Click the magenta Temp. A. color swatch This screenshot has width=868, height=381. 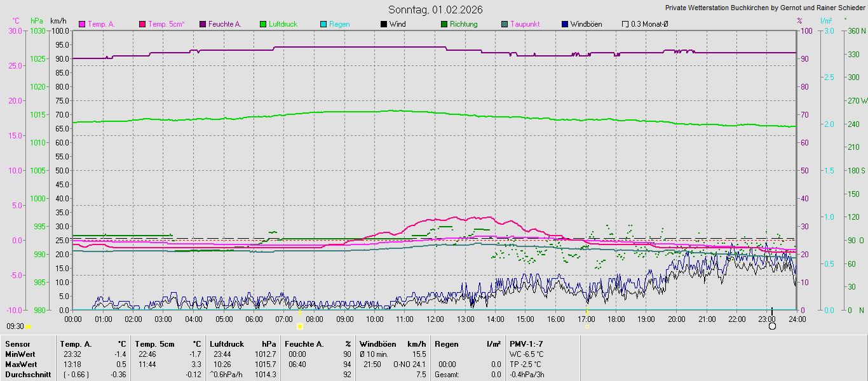(x=82, y=24)
